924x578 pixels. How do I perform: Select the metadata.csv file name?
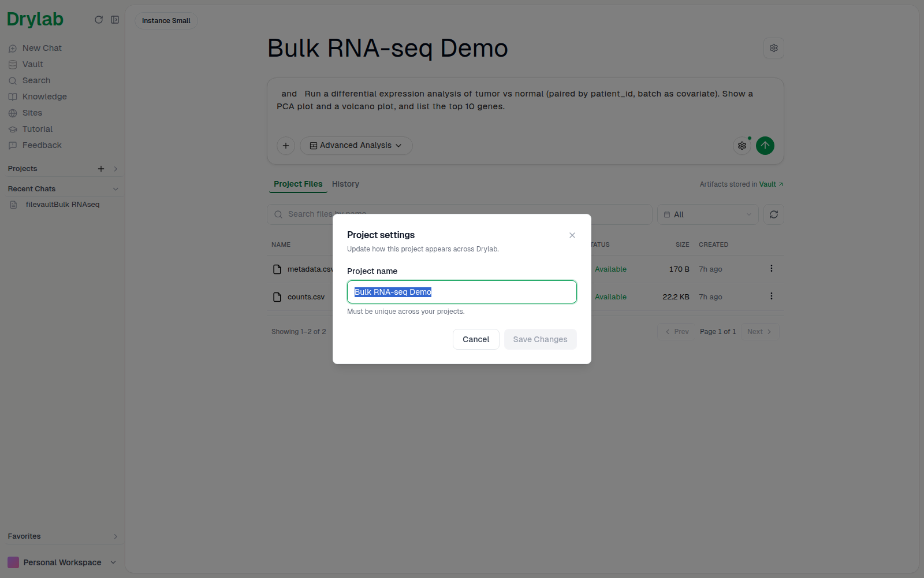pos(310,269)
